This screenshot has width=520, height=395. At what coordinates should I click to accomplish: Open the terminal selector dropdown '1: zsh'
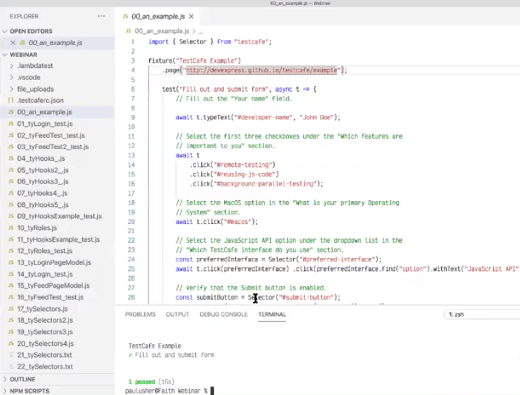[482, 314]
